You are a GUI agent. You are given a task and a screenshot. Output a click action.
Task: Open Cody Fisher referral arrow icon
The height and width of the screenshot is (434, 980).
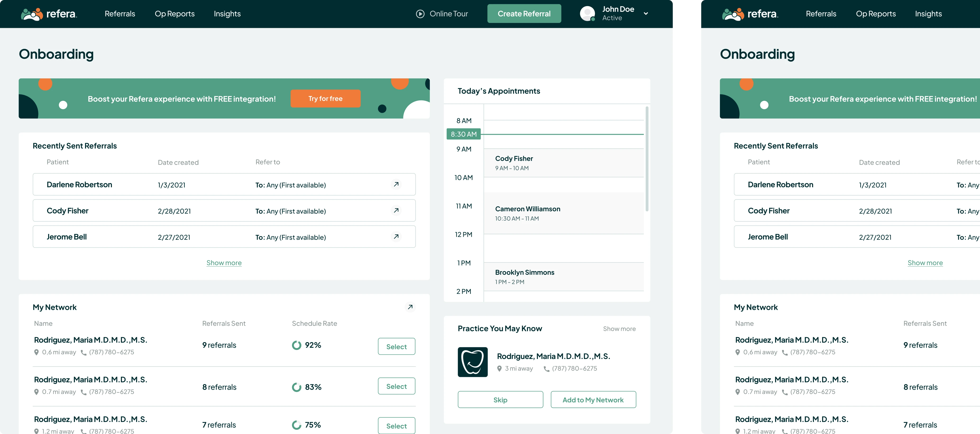pyautogui.click(x=396, y=210)
